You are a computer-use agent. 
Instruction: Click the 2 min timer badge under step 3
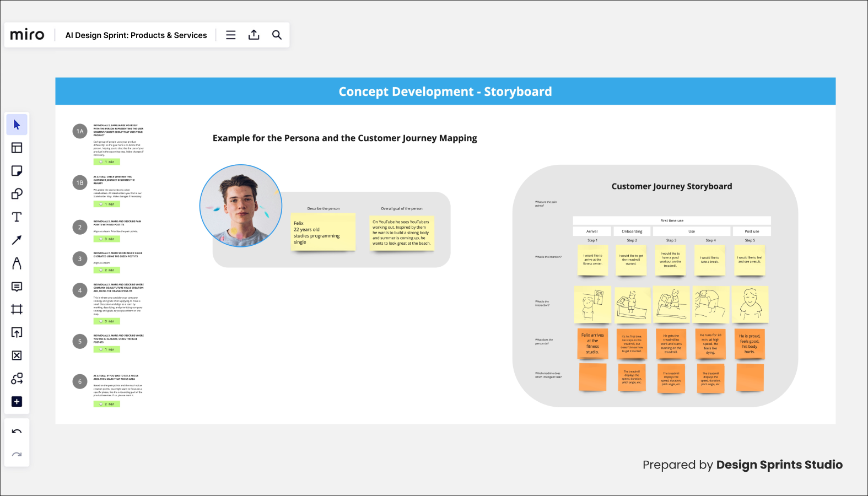tap(107, 270)
